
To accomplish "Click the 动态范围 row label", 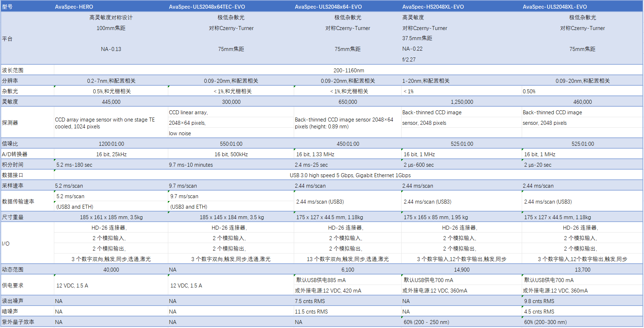I will [27, 269].
